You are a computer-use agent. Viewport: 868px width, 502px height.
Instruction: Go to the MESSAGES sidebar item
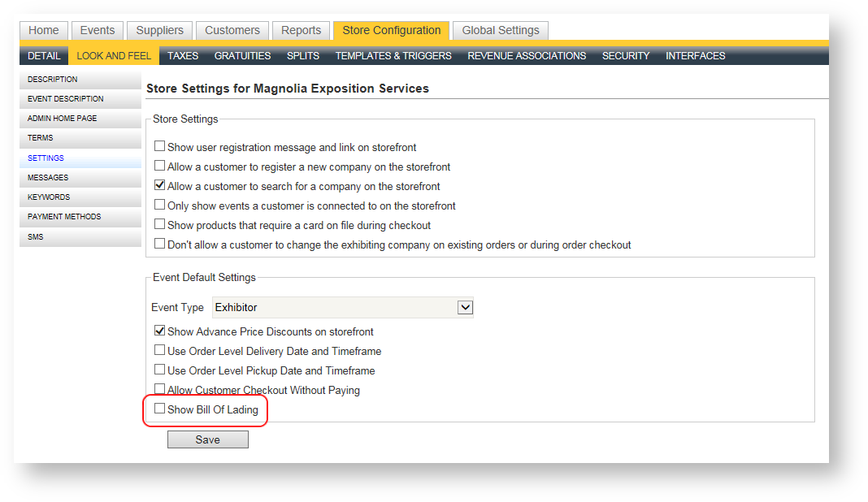click(48, 178)
